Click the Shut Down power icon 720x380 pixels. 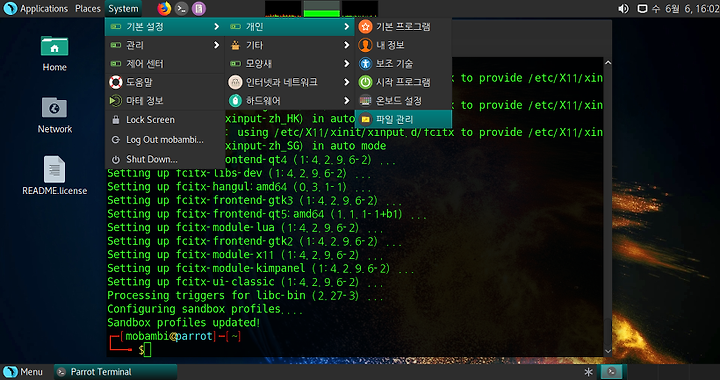click(x=116, y=159)
